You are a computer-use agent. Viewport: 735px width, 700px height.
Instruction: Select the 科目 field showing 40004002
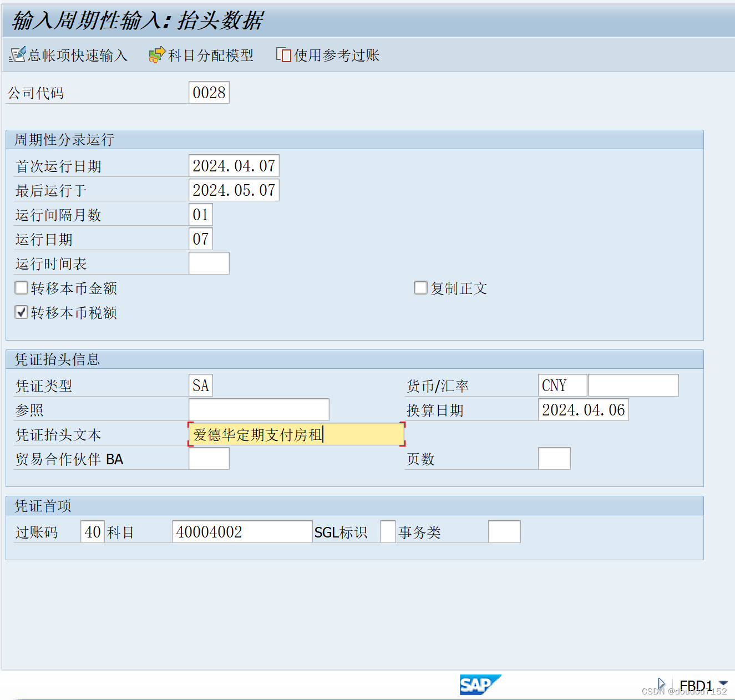[242, 531]
